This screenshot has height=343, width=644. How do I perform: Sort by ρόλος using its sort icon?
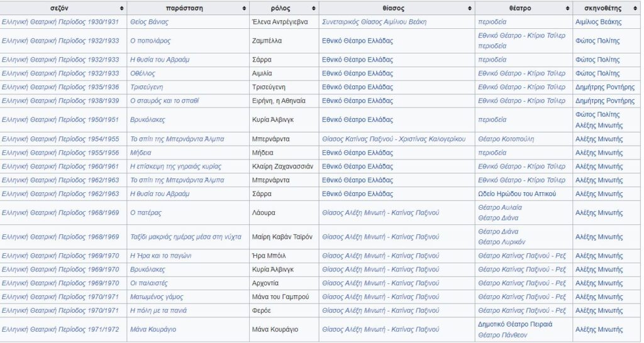(x=313, y=9)
